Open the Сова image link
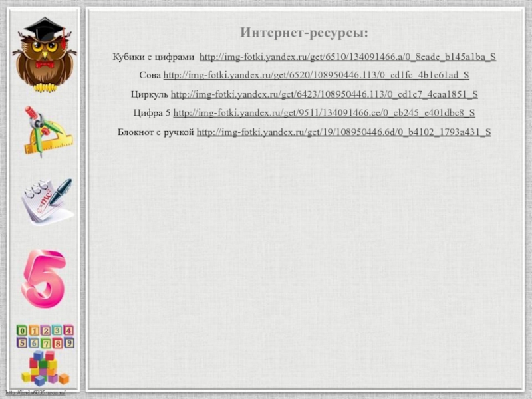 click(x=317, y=75)
